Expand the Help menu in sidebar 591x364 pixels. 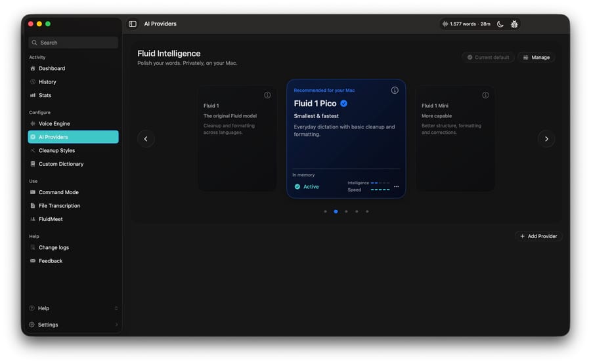[x=74, y=308]
